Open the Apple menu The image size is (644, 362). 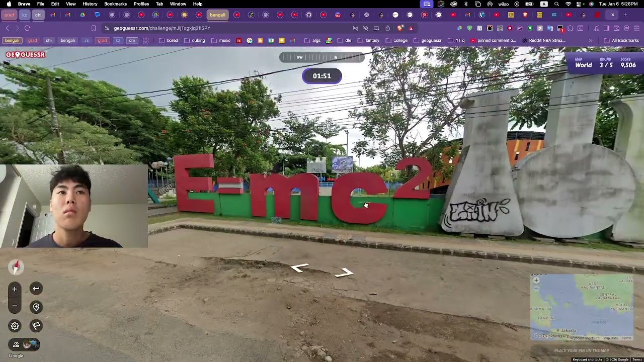[x=9, y=4]
